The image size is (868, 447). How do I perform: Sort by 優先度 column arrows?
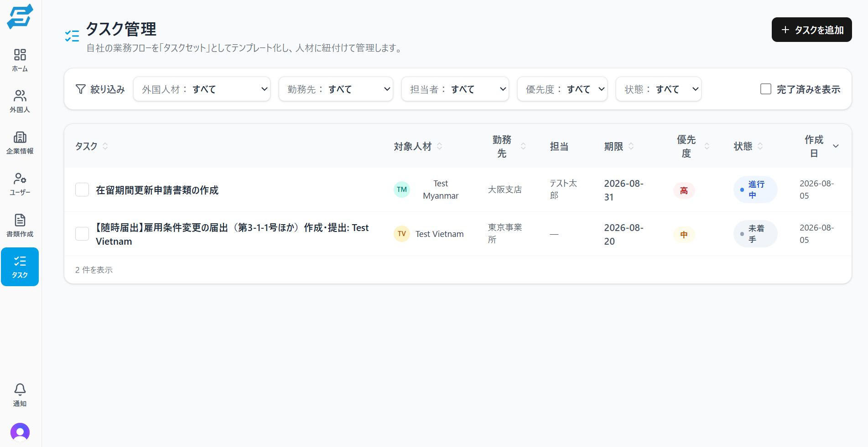707,146
